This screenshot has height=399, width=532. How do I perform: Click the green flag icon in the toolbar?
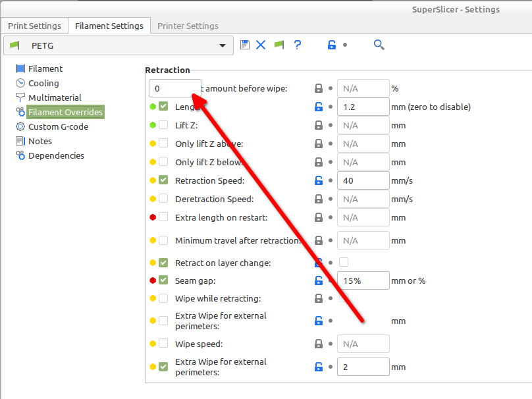279,44
